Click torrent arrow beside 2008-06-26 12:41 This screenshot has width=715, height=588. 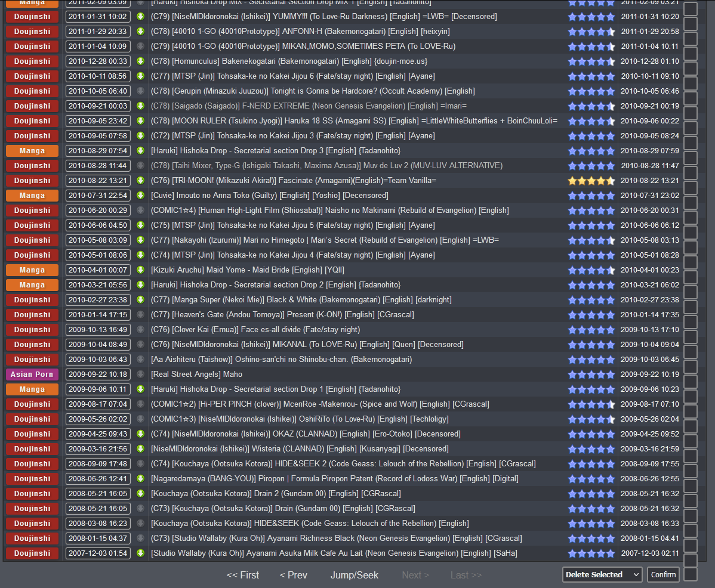(x=140, y=479)
